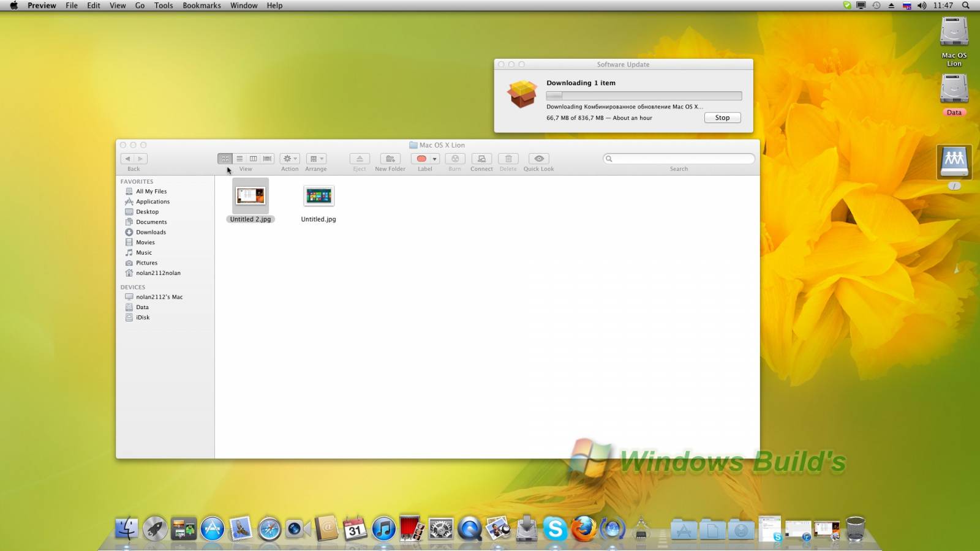This screenshot has height=551, width=980.
Task: Open Photo Booth in the Dock
Action: pos(412,529)
